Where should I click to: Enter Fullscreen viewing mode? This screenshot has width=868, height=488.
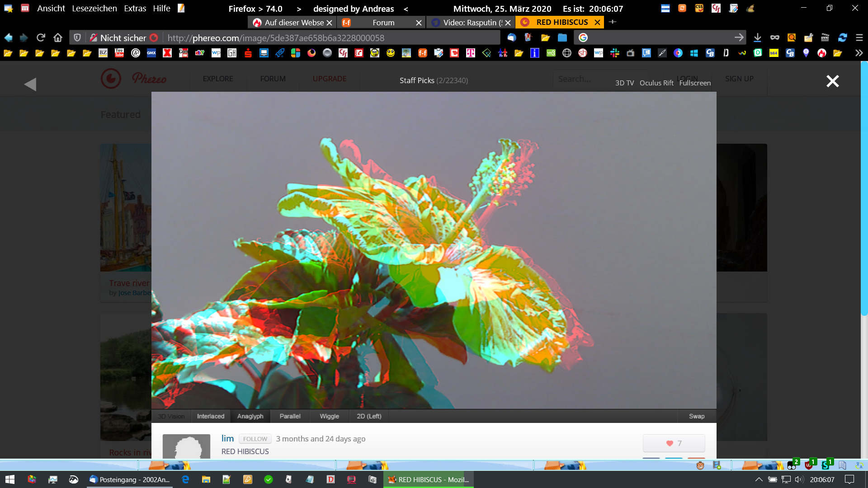click(695, 83)
